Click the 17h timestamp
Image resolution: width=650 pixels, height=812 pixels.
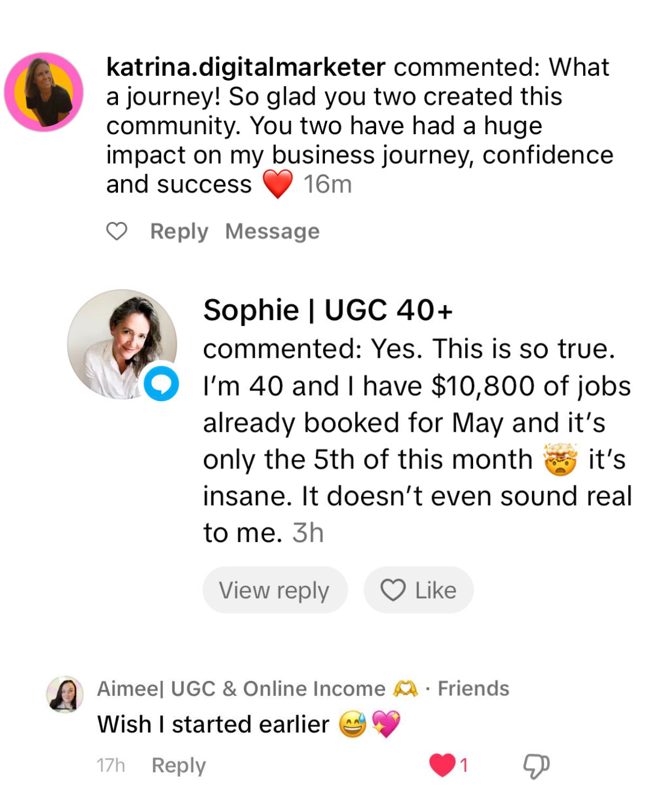111,765
